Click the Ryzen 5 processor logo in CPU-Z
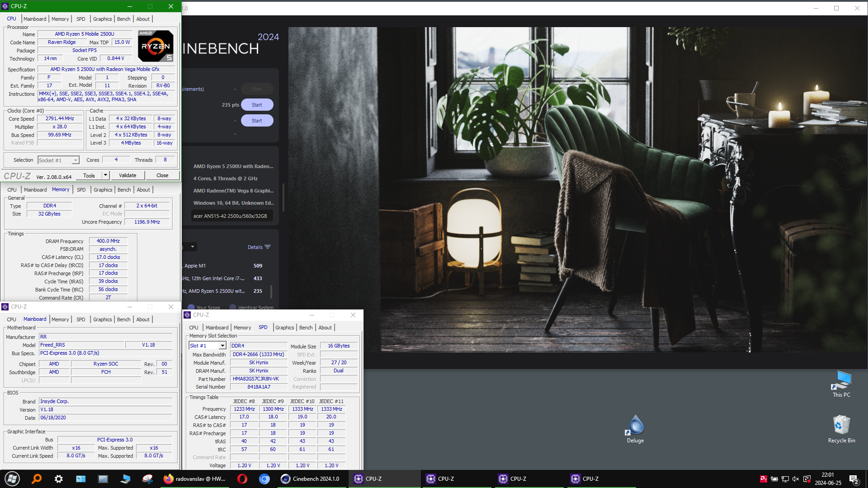Viewport: 868px width, 488px height. coord(156,46)
